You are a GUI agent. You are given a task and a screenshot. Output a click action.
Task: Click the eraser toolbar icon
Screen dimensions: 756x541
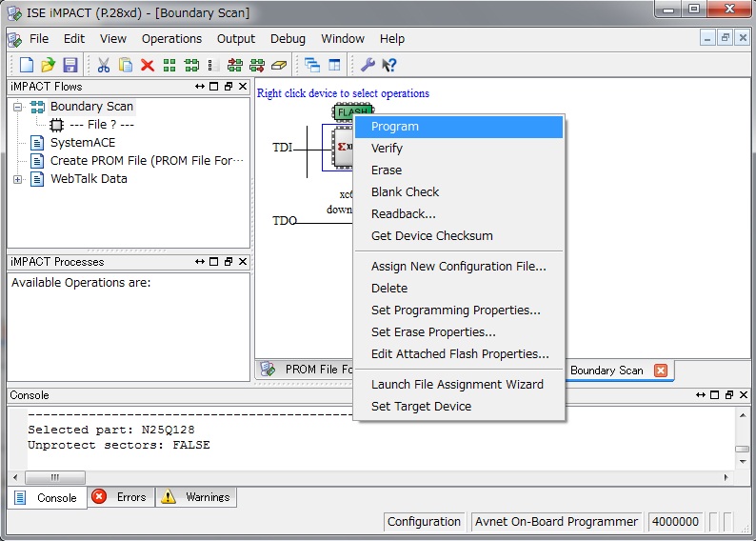(x=279, y=65)
